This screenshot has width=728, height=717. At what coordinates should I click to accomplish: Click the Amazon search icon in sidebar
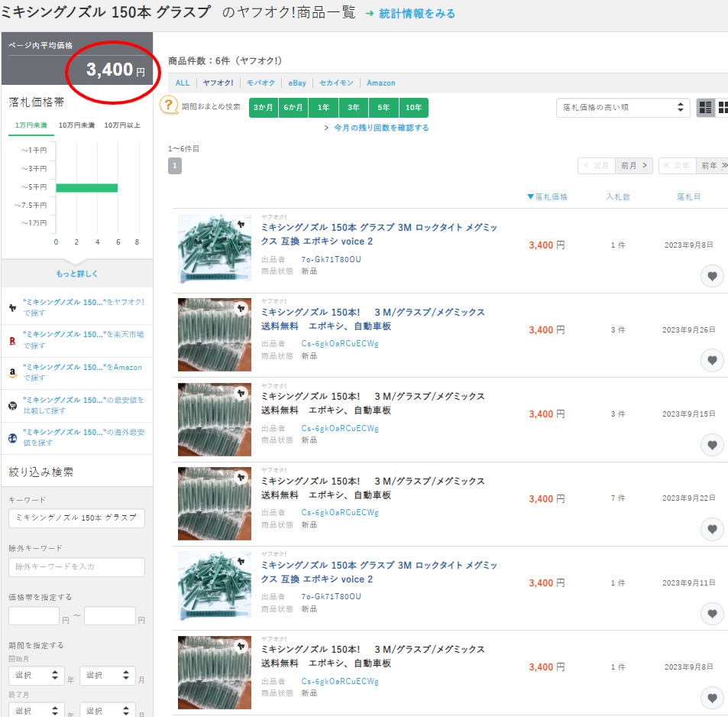point(13,373)
